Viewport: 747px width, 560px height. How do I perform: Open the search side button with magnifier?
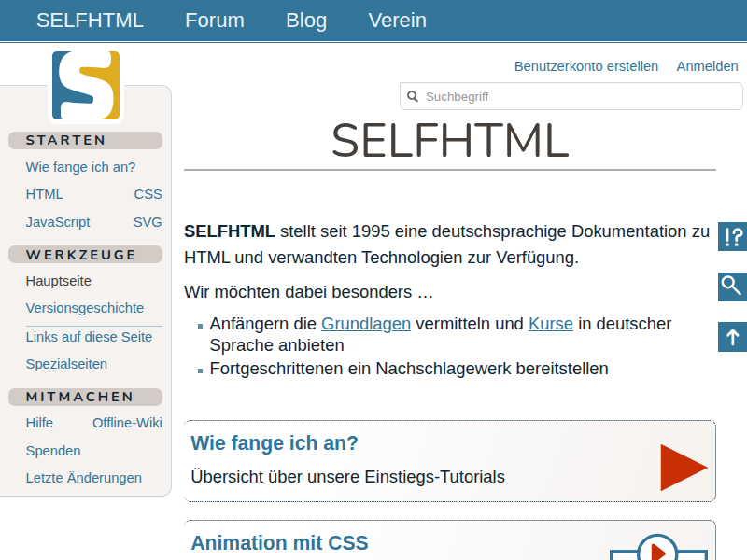(x=733, y=287)
